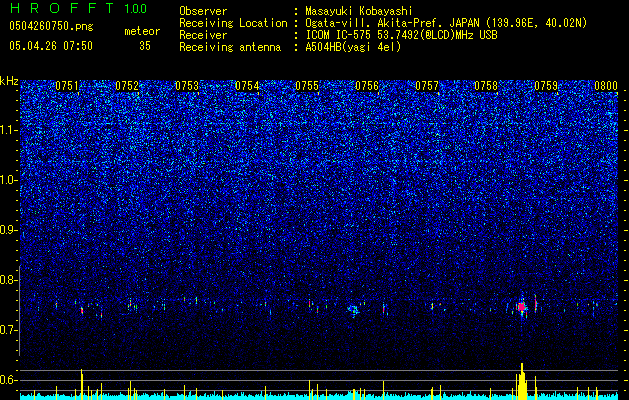This screenshot has height=400, width=629.
Task: Click the 0751 time marker
Action: [67, 86]
